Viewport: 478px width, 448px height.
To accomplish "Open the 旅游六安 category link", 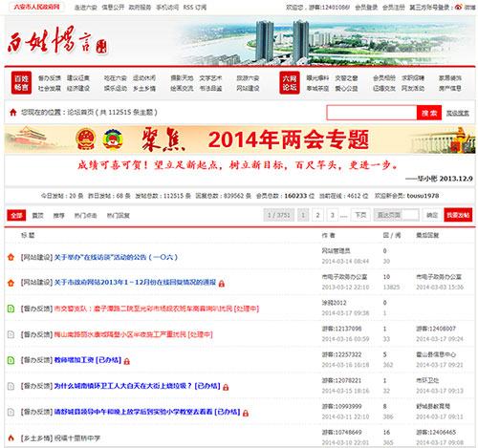I will [x=248, y=78].
